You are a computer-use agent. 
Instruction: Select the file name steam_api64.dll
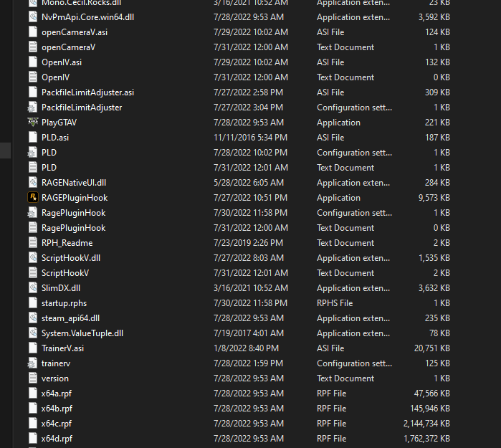coord(71,318)
